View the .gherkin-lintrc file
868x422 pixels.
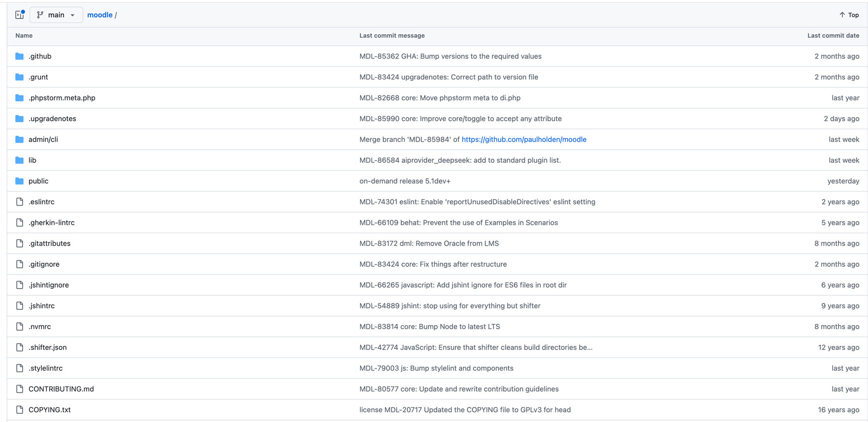coord(52,223)
